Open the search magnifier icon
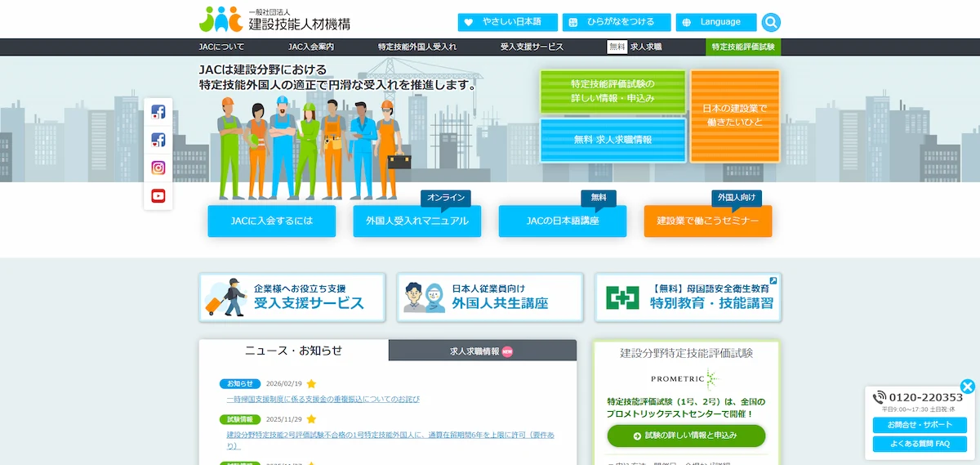This screenshot has width=980, height=465. (x=771, y=22)
